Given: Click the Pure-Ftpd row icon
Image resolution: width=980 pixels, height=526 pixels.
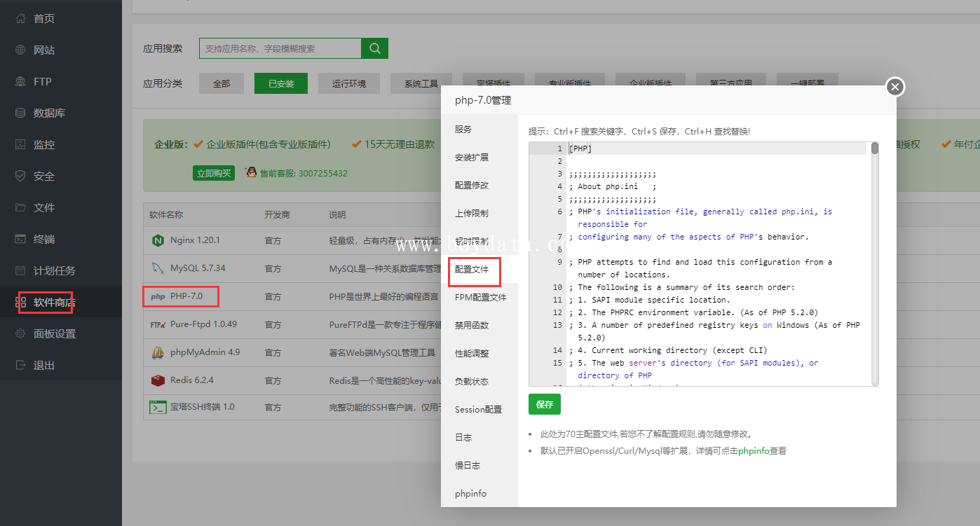Looking at the screenshot, I should [x=157, y=325].
